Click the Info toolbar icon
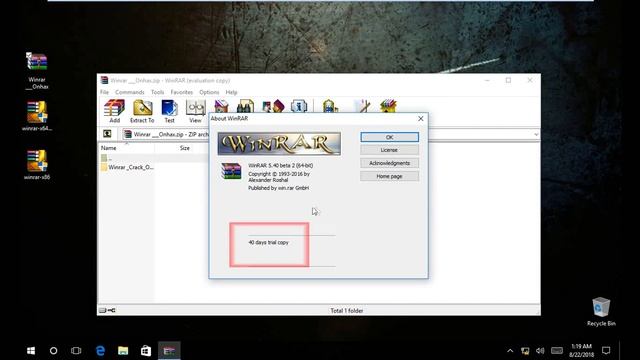Image resolution: width=640 pixels, height=360 pixels. coord(299,106)
